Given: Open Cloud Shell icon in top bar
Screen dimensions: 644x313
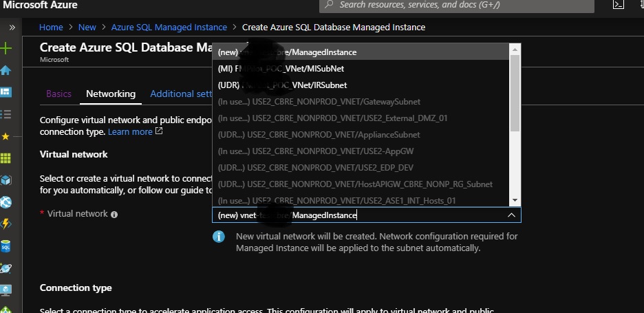Looking at the screenshot, I should [618, 5].
